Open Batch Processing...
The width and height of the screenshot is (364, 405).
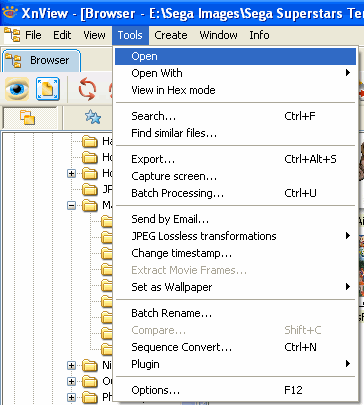click(x=235, y=193)
